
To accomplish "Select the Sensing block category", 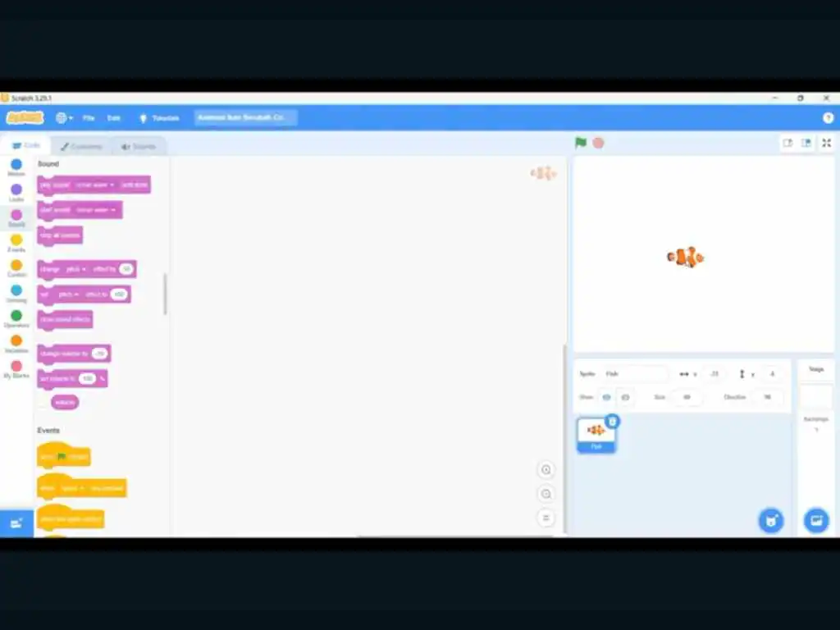I will [16, 294].
